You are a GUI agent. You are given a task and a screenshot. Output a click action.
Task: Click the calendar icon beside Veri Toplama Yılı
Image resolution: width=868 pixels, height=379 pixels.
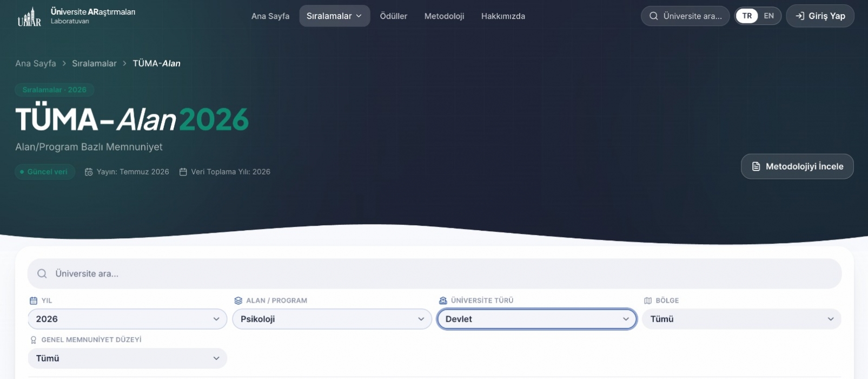tap(183, 172)
